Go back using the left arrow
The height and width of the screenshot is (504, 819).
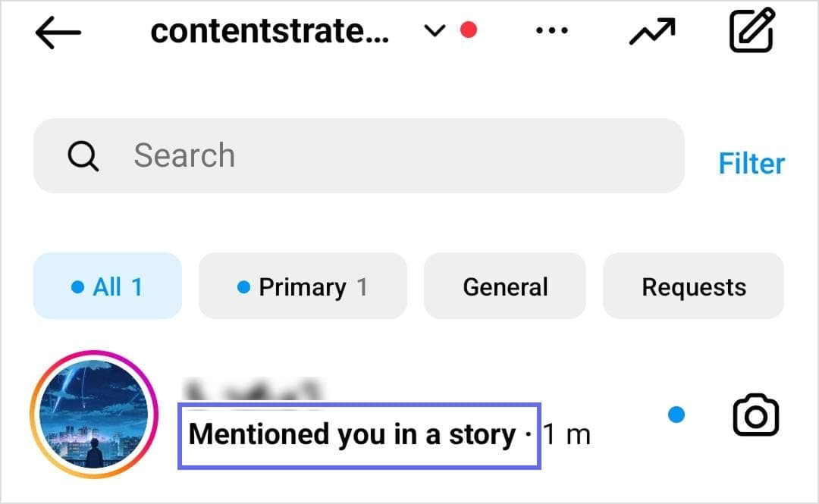[x=58, y=33]
